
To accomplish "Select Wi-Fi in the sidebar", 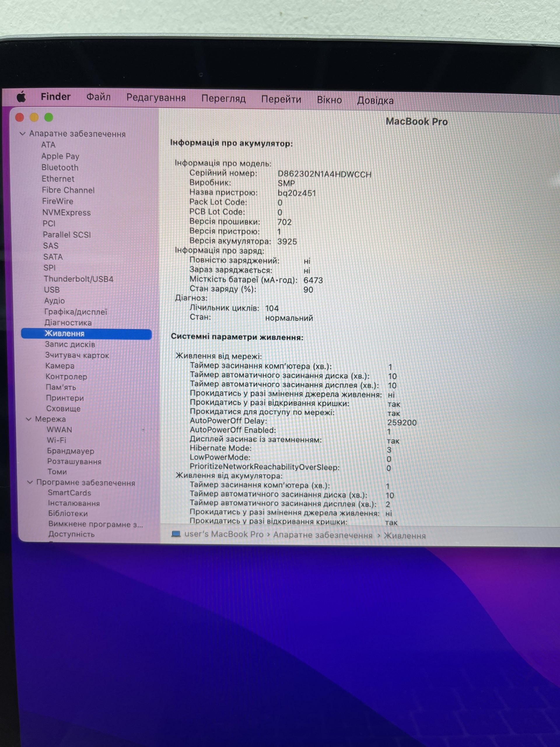I will [x=57, y=440].
